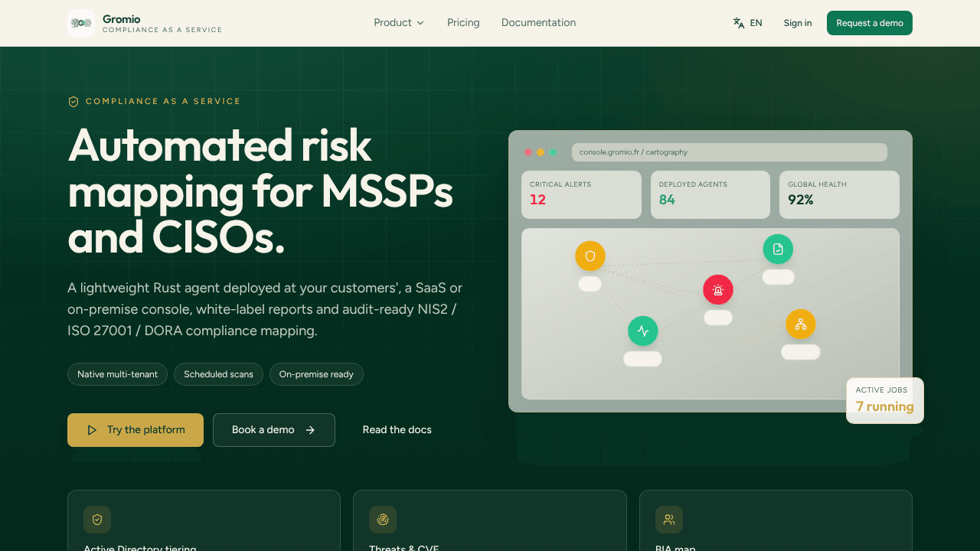Click the orange network hierarchy node

pyautogui.click(x=801, y=324)
